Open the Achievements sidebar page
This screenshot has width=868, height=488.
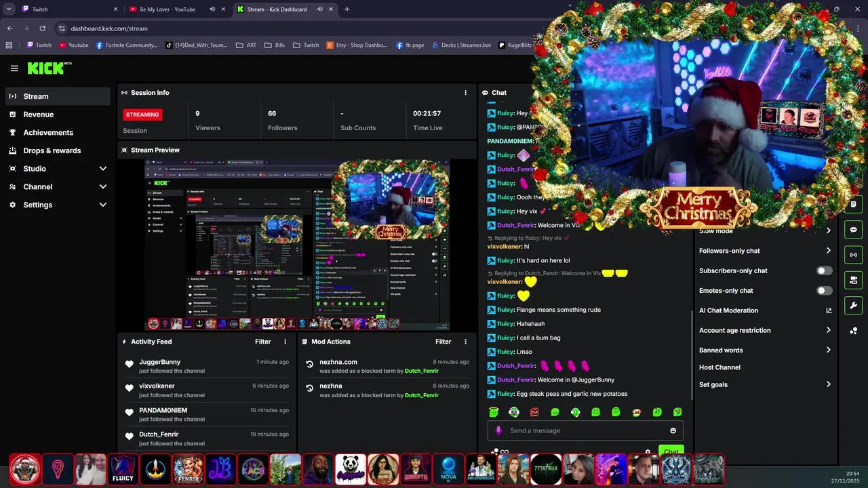point(58,132)
